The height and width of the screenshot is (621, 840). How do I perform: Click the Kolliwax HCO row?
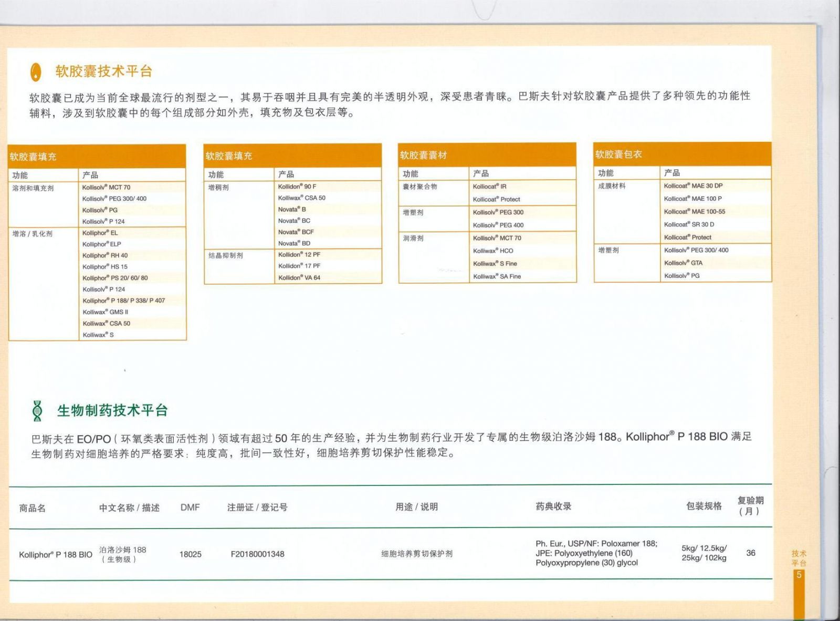523,251
